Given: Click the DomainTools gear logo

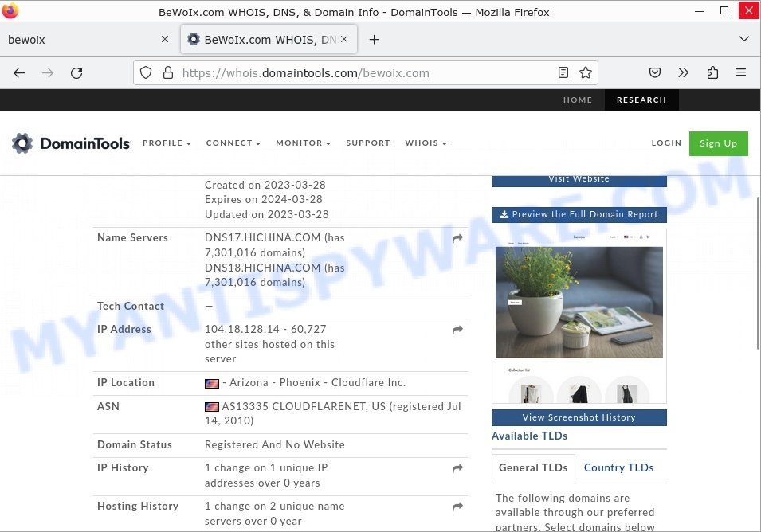Looking at the screenshot, I should coord(22,143).
